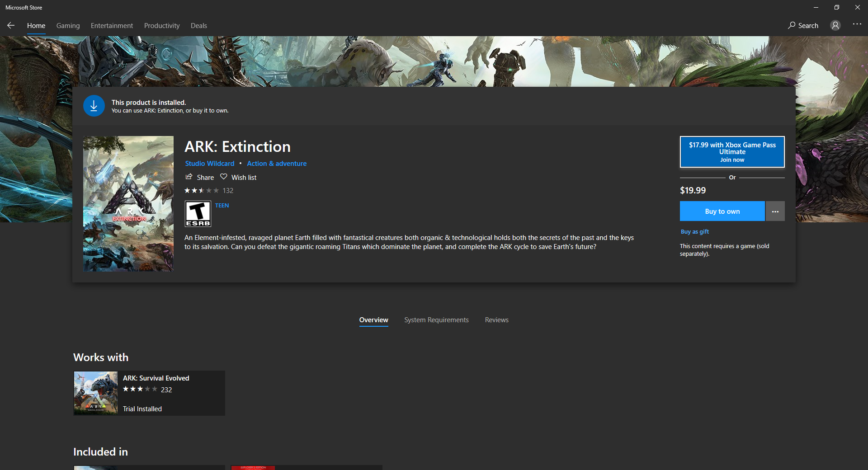Viewport: 868px width, 470px height.
Task: Click the 'This product is installed.' message
Action: [149, 103]
